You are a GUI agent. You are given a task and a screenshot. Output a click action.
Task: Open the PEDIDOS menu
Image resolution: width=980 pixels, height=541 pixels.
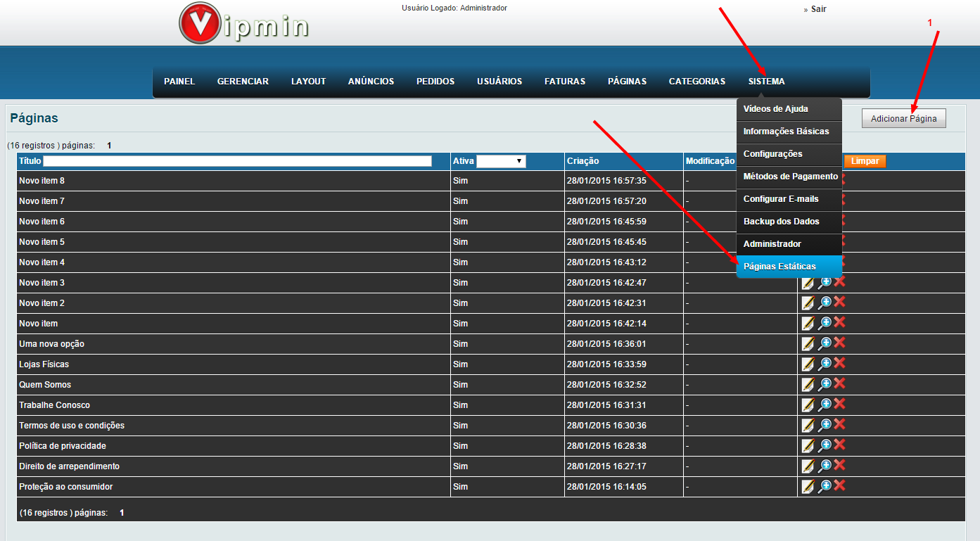[435, 82]
